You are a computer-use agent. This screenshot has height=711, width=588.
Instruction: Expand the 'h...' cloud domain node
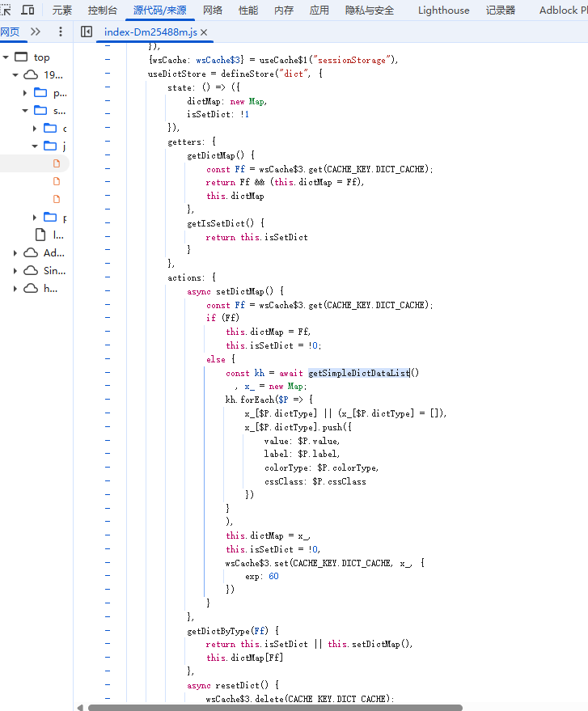[x=15, y=289]
